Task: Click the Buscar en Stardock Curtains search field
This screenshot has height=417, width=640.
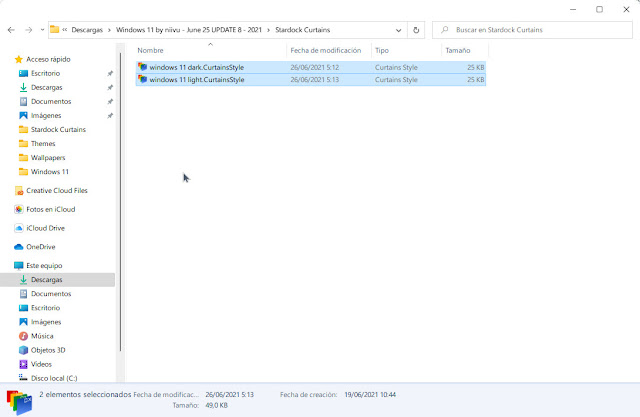Action: pos(532,30)
